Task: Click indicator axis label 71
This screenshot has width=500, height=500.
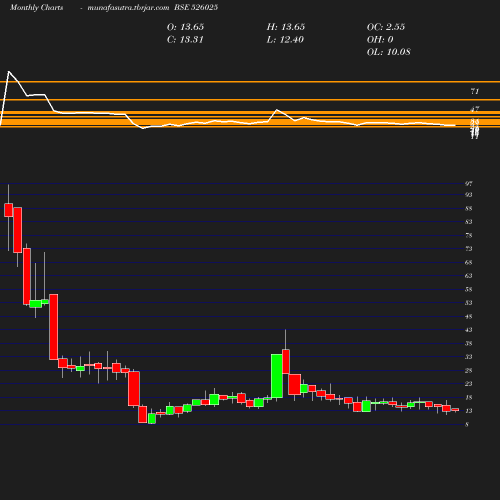Action: pyautogui.click(x=475, y=91)
